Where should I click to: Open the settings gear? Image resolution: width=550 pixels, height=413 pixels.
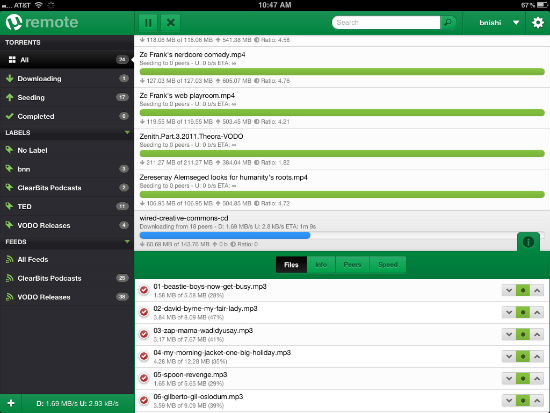coord(538,23)
